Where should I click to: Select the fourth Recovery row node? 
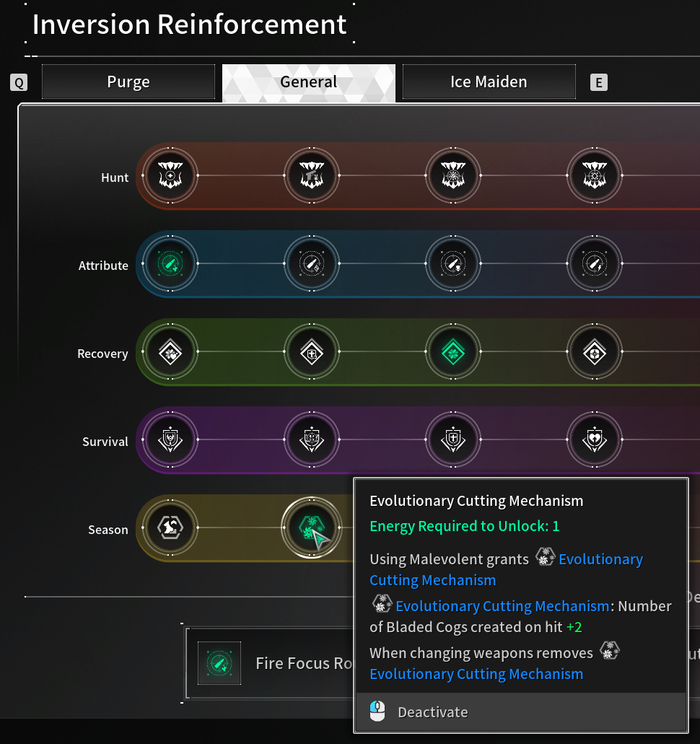tap(595, 351)
